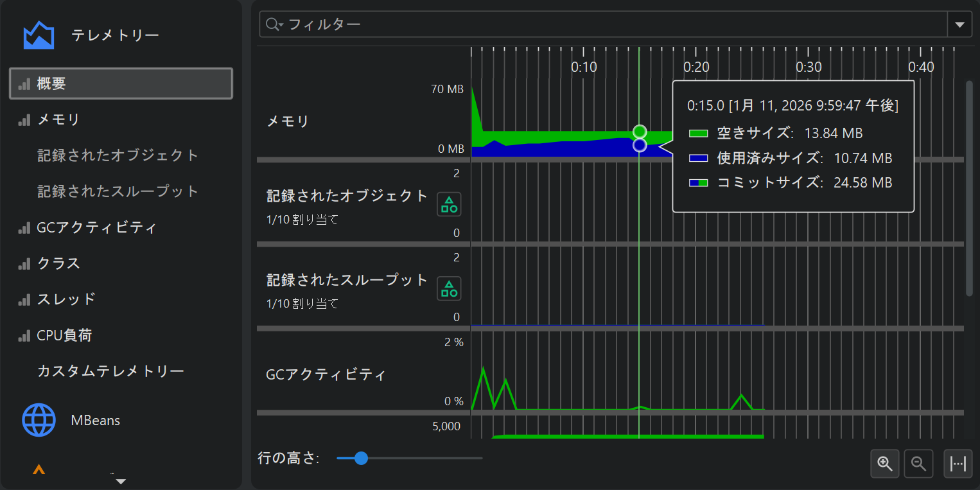The image size is (980, 490).
Task: Click the bar icon beside メモリ in sidebar
Action: pos(24,120)
